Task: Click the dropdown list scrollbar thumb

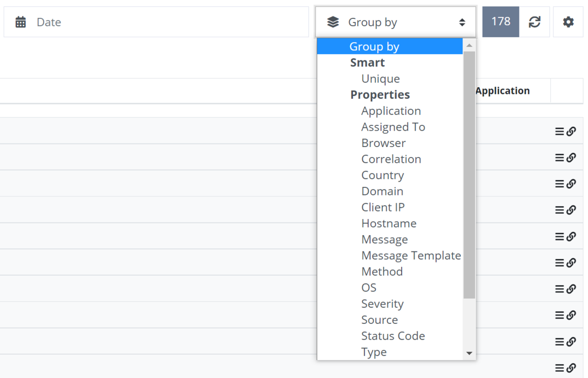Action: point(469,175)
